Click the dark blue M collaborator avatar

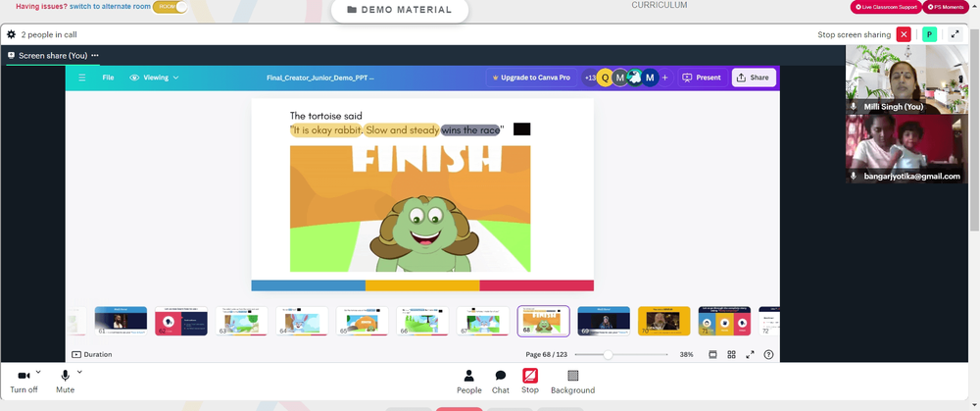pos(650,77)
